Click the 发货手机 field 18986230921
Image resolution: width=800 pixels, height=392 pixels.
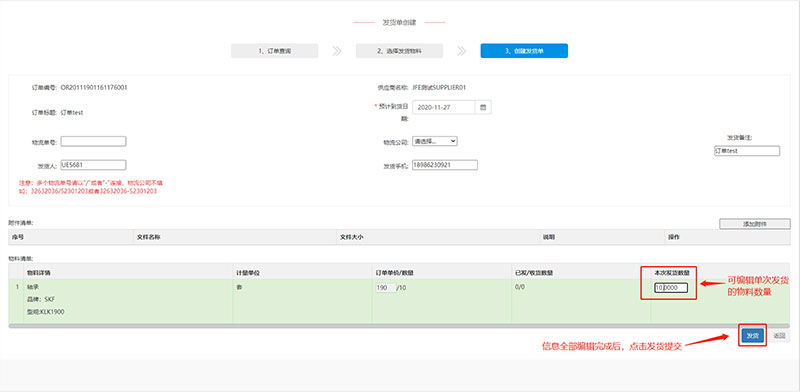(445, 165)
